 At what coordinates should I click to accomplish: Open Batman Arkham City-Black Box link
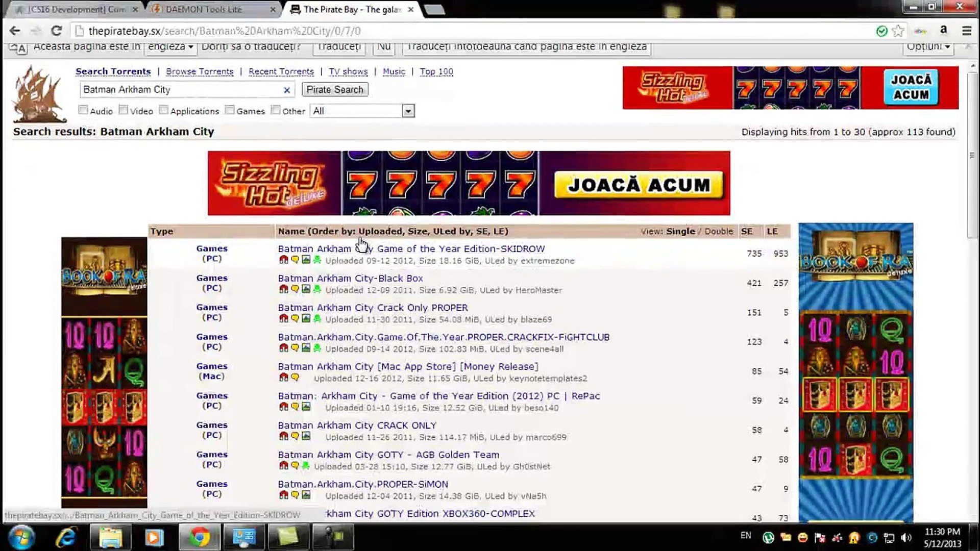tap(351, 279)
